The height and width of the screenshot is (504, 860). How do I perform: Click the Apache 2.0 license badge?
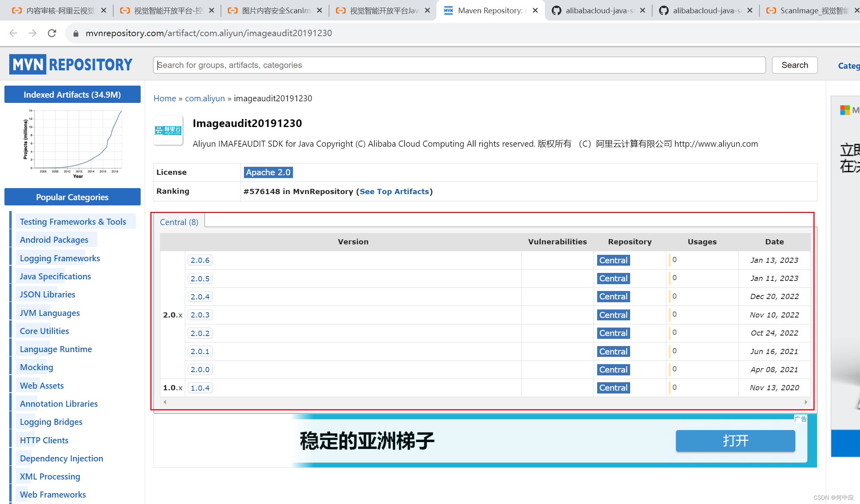268,172
